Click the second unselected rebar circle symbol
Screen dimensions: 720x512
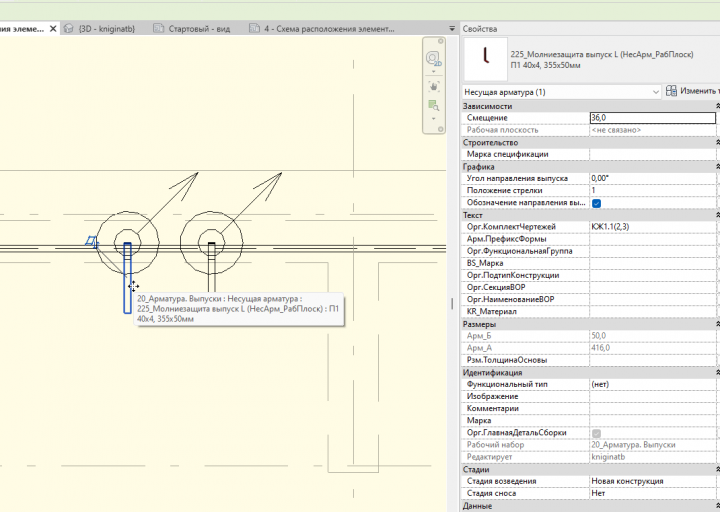[211, 243]
